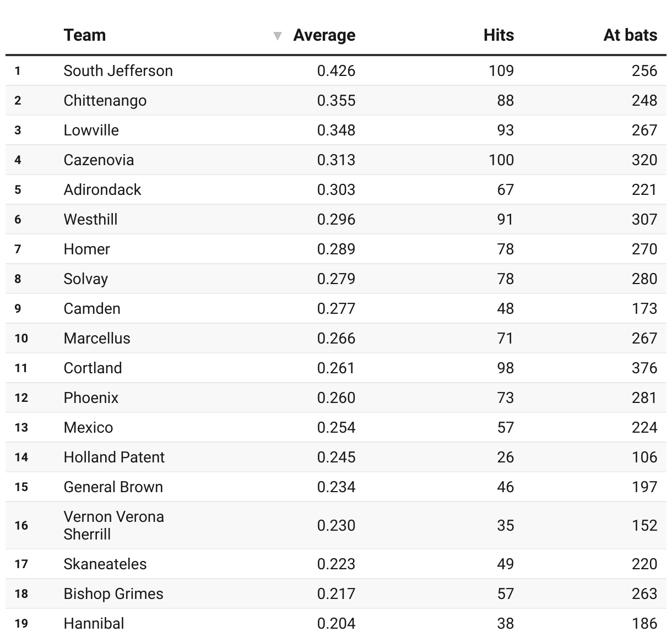The image size is (672, 643).
Task: Sort table by Hits column header
Action: 498,35
